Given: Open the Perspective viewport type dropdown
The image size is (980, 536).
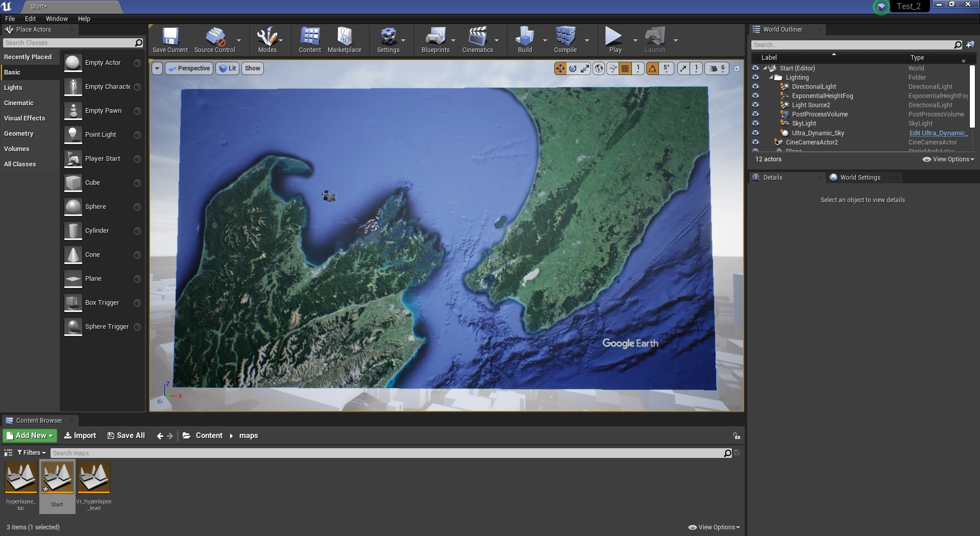Looking at the screenshot, I should click(x=189, y=68).
